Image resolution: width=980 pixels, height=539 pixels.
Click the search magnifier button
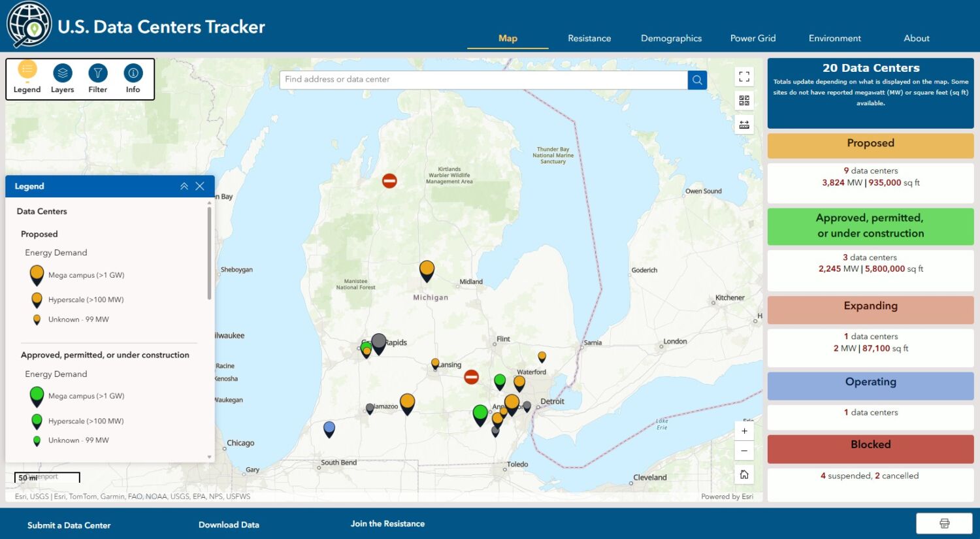point(697,80)
